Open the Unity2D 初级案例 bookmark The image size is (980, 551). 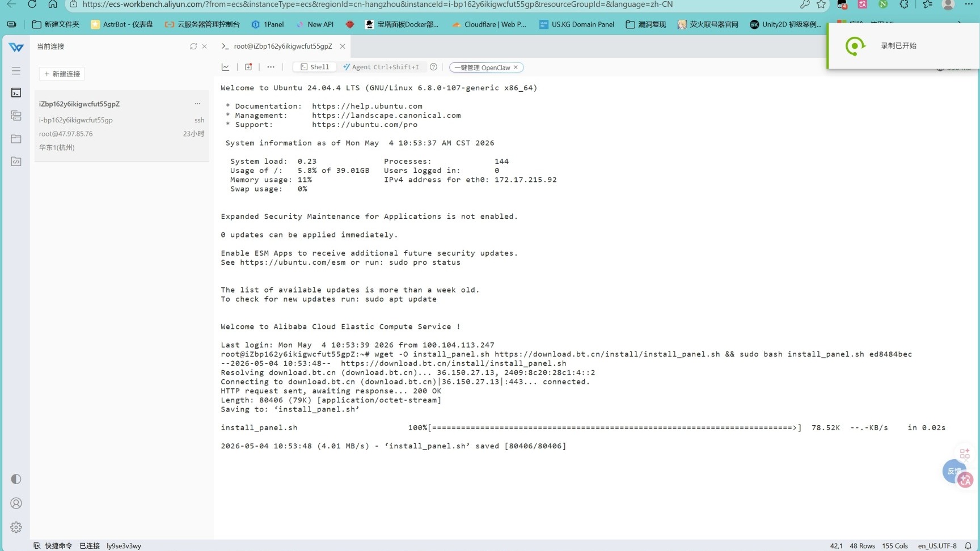coord(785,24)
